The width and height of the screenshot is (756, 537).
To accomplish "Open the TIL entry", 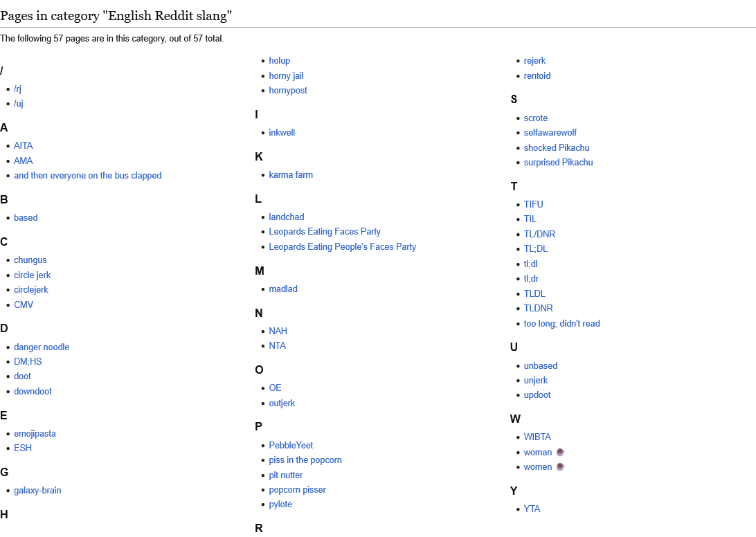I will point(530,219).
